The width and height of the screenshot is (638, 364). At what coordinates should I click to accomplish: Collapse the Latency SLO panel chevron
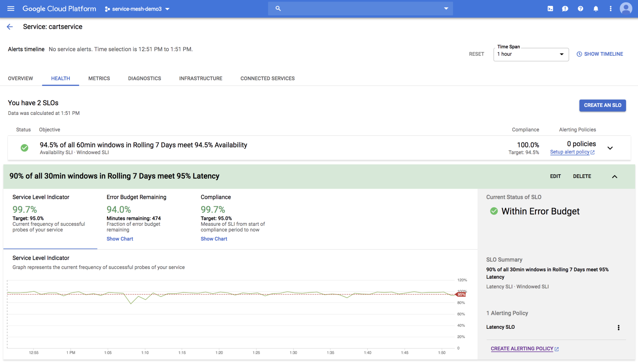(614, 176)
